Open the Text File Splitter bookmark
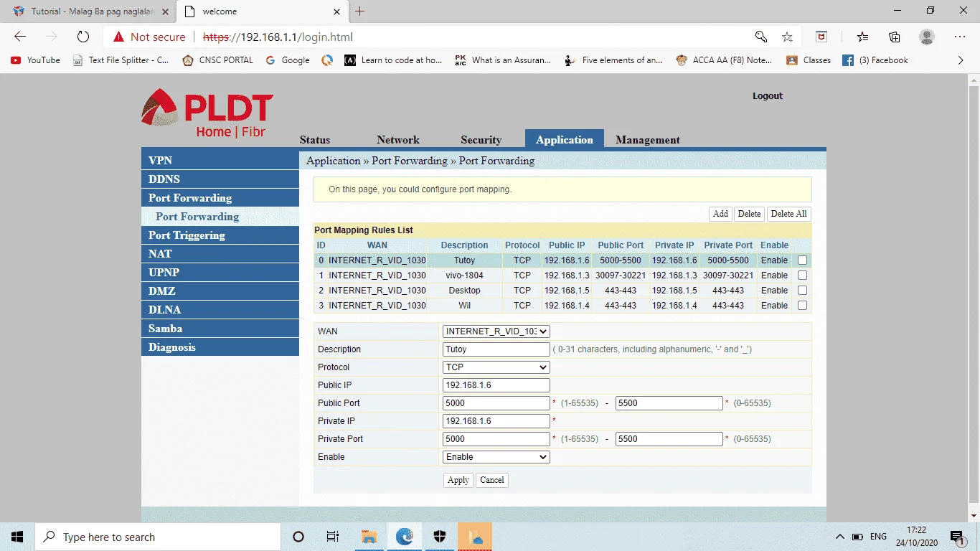The height and width of the screenshot is (551, 980). tap(121, 60)
